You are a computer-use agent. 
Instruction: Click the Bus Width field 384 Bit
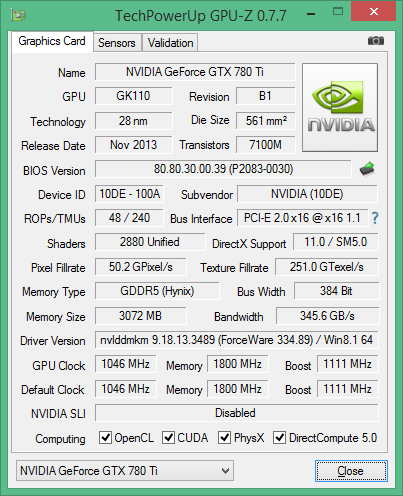[336, 291]
